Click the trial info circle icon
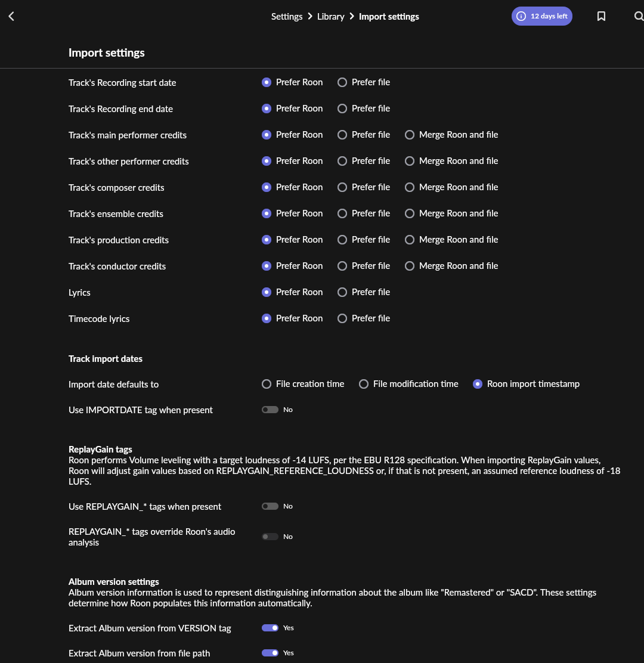 tap(521, 17)
